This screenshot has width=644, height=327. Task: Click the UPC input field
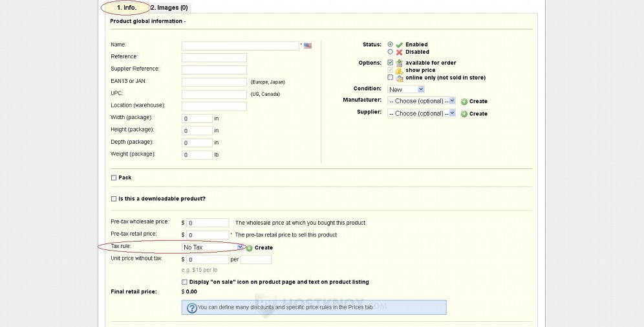click(x=215, y=94)
